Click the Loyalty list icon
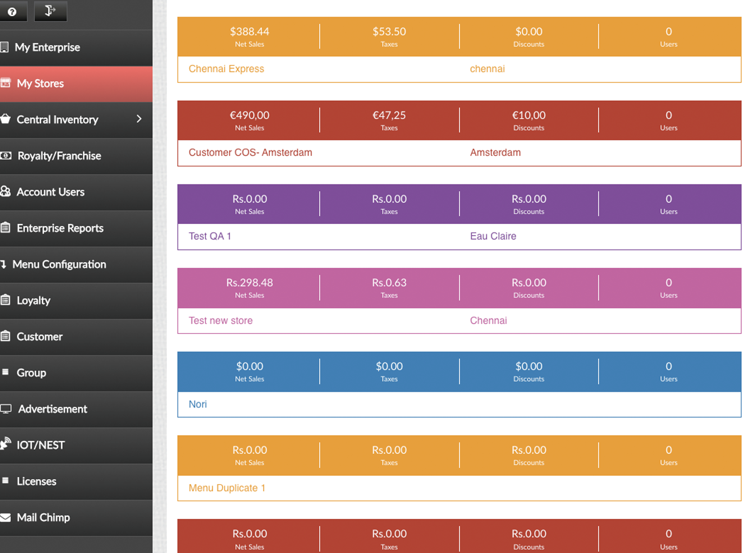This screenshot has width=756, height=553. (5, 300)
